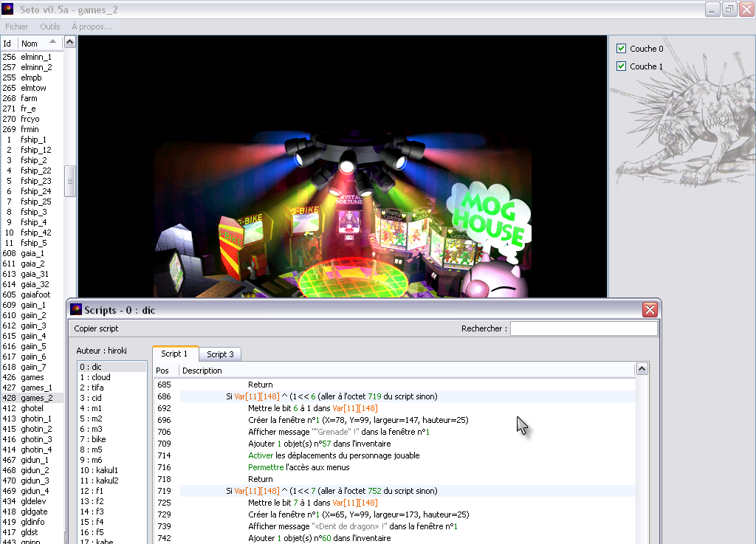The image size is (756, 544).
Task: Select field 467 gidun_1
Action: click(32, 460)
